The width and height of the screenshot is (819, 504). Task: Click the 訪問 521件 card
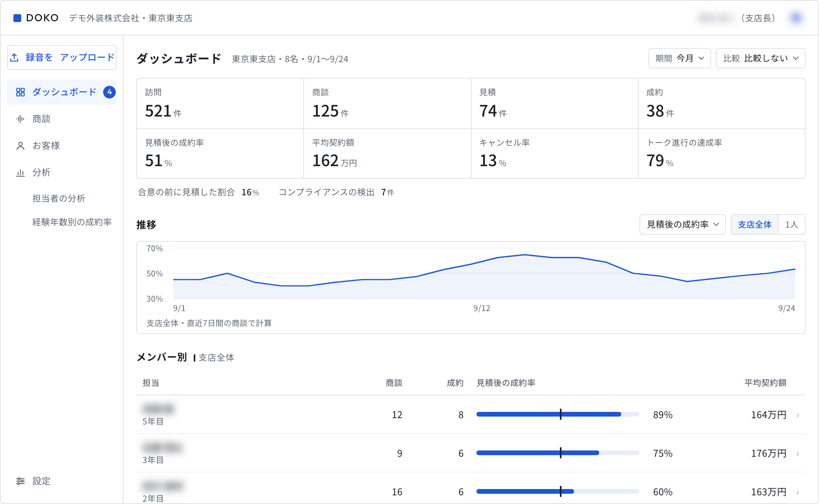tap(220, 104)
